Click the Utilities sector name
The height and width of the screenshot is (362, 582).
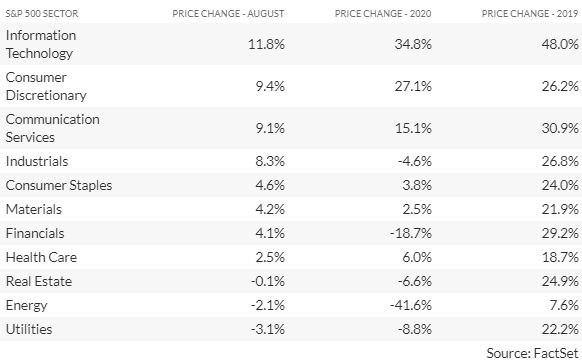click(29, 329)
